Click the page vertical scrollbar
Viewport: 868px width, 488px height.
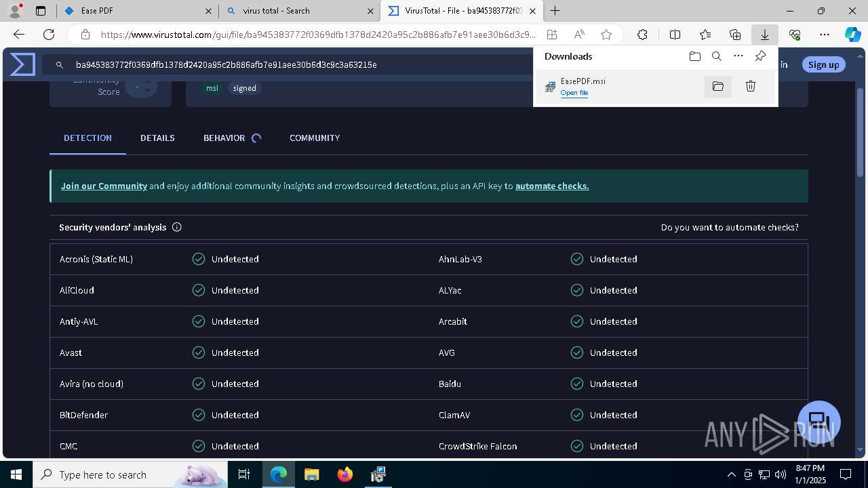point(861,132)
